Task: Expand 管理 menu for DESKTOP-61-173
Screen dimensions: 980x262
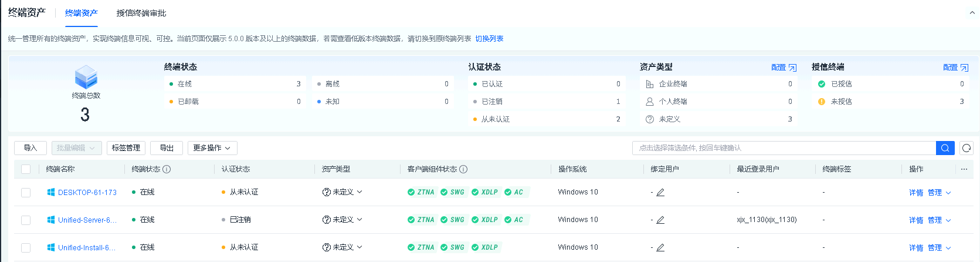Action: click(940, 193)
